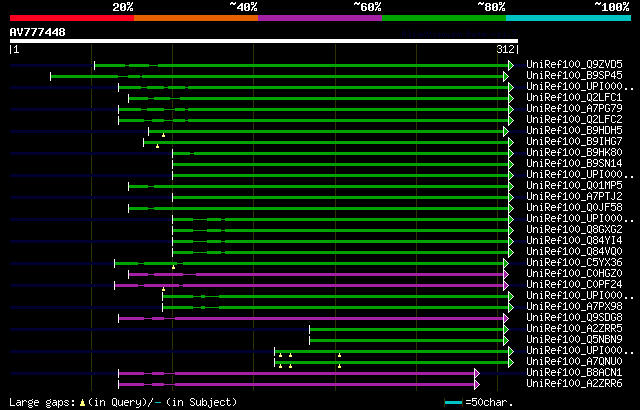Click the orange ~40% identity legend segment
This screenshot has width=640, height=410.
pyautogui.click(x=196, y=18)
